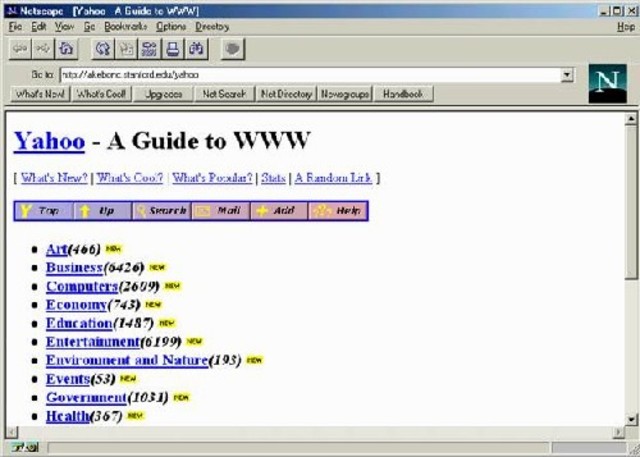640x457 pixels.
Task: Click the Yahoo Help navigation button
Action: [x=338, y=211]
